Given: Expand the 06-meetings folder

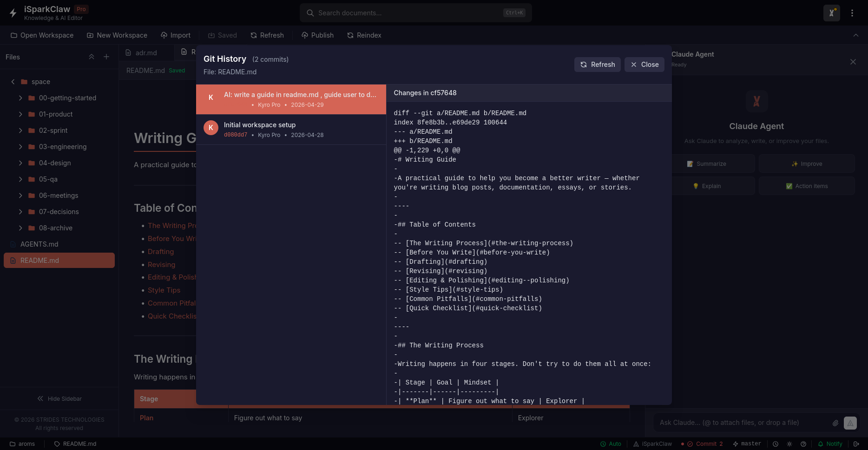Looking at the screenshot, I should point(20,196).
